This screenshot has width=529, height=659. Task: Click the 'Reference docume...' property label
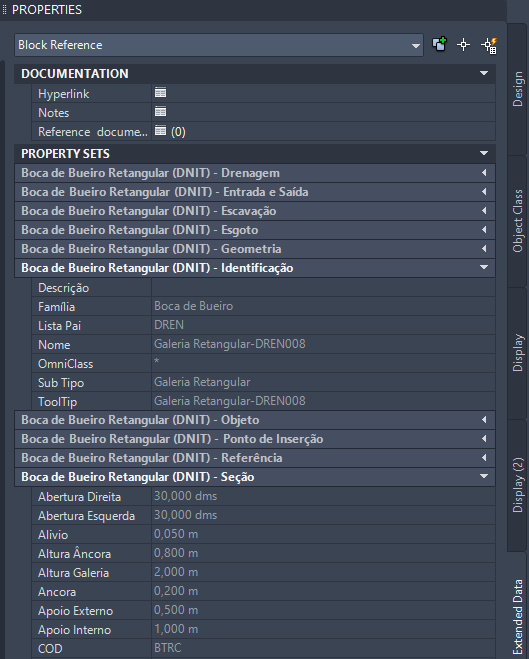coord(93,132)
